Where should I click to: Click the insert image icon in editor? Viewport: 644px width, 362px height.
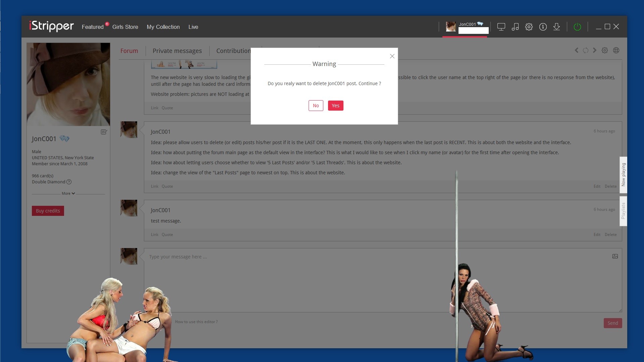click(x=615, y=256)
